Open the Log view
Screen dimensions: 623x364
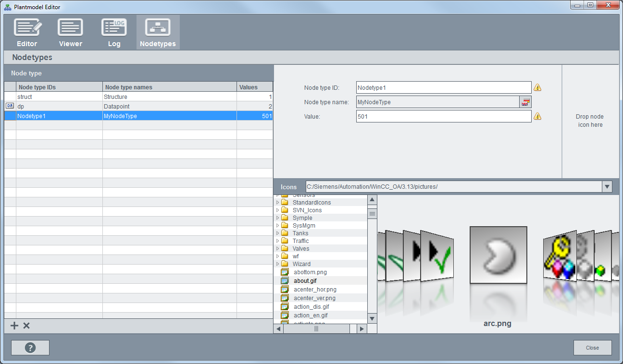point(114,33)
